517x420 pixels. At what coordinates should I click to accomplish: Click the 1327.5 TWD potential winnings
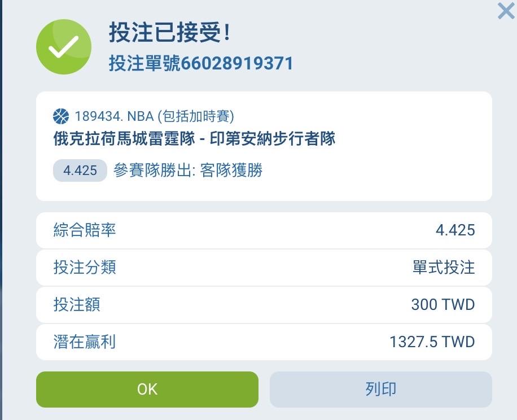click(432, 342)
